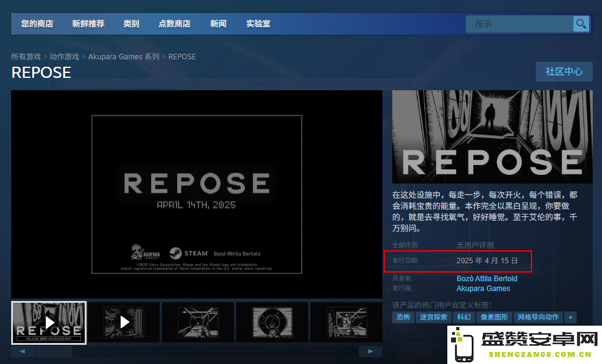Open 实验室 tab
This screenshot has height=364, width=602.
[x=259, y=23]
